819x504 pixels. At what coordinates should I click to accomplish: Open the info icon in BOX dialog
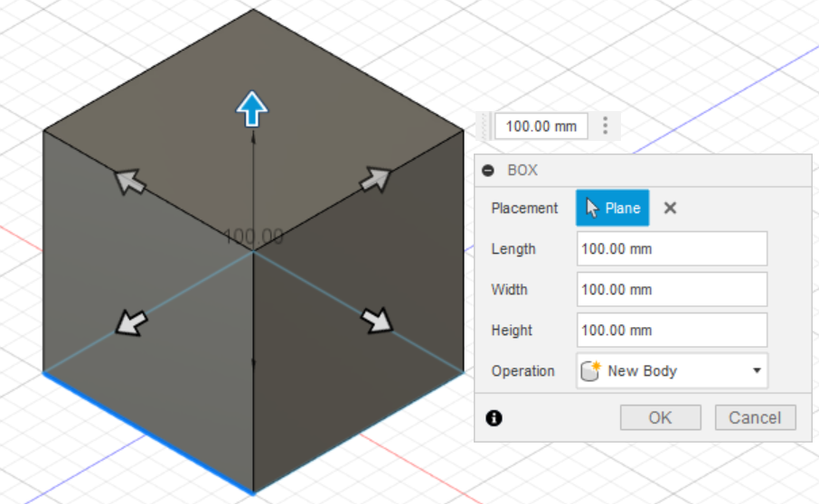point(494,418)
